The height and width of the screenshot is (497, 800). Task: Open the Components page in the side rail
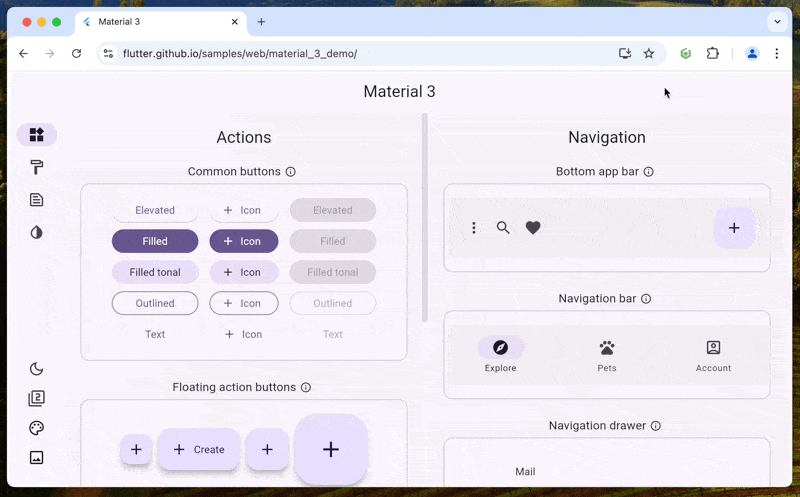point(36,135)
